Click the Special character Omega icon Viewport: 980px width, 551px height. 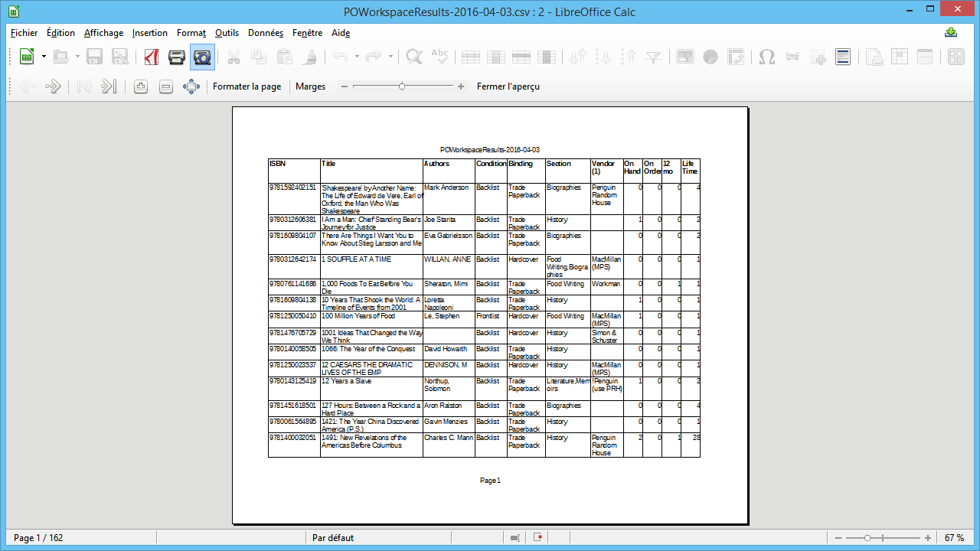tap(766, 57)
